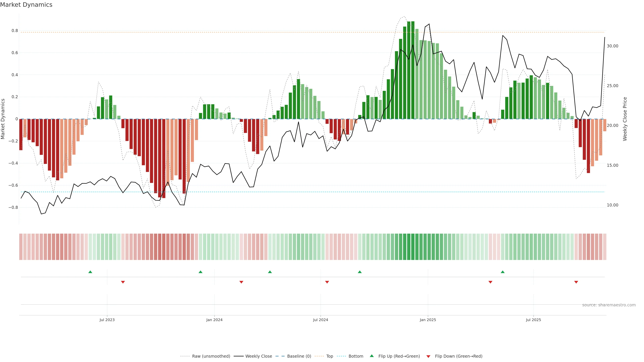Toggle the Weekly Close legend entry
644x362 pixels.
pyautogui.click(x=258, y=356)
